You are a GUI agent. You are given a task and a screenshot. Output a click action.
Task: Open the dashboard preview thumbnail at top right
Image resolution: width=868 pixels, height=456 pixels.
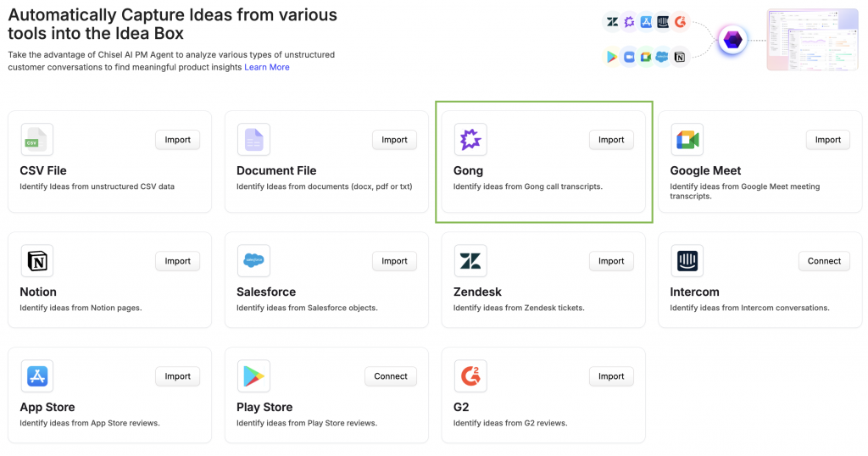(811, 40)
